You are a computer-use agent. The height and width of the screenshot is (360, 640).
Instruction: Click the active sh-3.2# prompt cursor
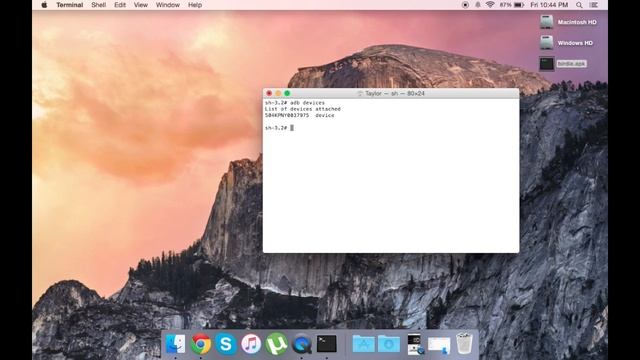point(292,128)
